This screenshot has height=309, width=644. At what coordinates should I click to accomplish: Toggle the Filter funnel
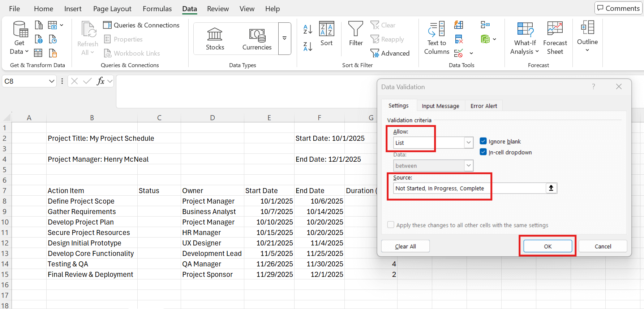[x=356, y=34]
